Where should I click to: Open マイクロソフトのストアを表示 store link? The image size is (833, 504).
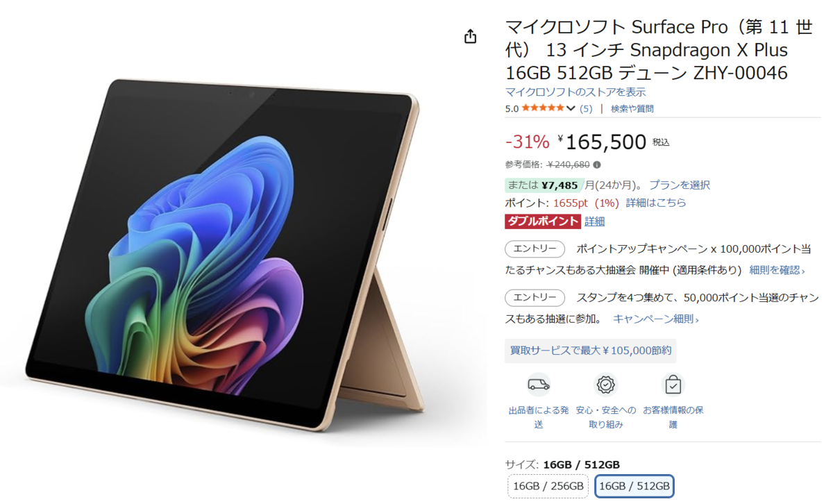[575, 92]
